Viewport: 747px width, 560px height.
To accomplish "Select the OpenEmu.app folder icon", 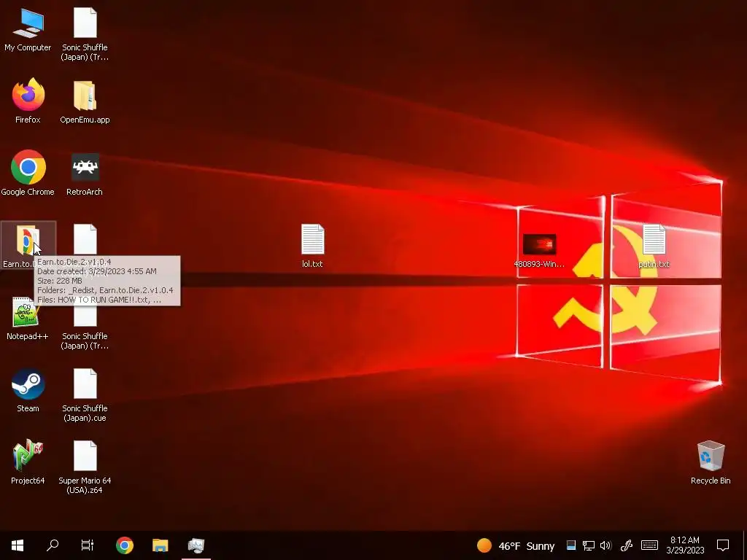I will click(x=85, y=102).
